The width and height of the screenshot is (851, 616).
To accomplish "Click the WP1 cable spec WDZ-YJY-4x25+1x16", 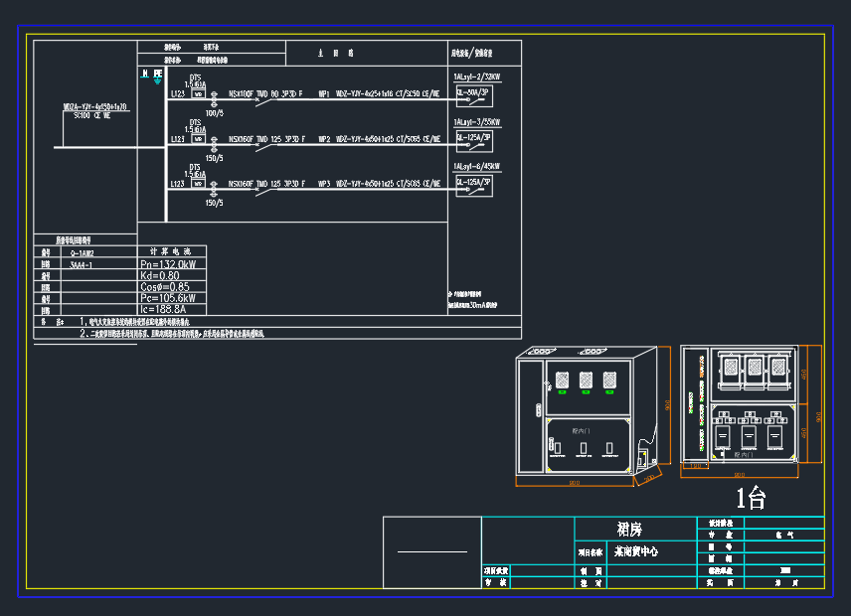I will (x=365, y=93).
